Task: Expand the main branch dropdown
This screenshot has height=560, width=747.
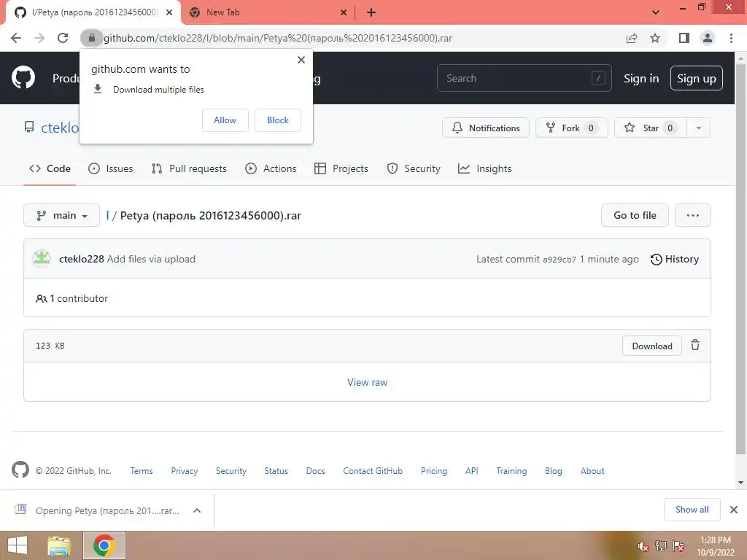Action: [x=61, y=215]
